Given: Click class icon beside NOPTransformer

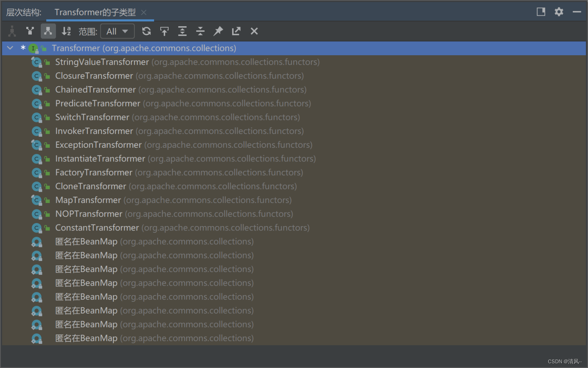Looking at the screenshot, I should [36, 214].
